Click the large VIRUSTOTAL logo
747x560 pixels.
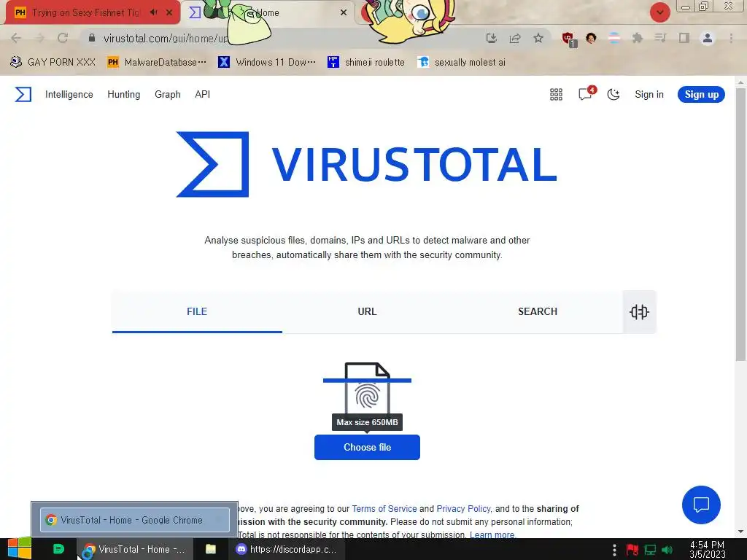tap(367, 164)
